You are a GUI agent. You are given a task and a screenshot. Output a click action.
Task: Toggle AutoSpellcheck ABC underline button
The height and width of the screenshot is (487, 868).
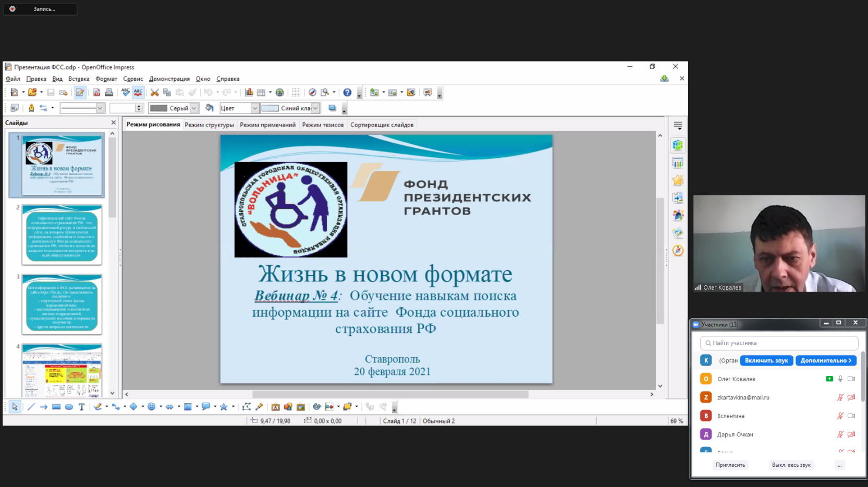pos(138,93)
